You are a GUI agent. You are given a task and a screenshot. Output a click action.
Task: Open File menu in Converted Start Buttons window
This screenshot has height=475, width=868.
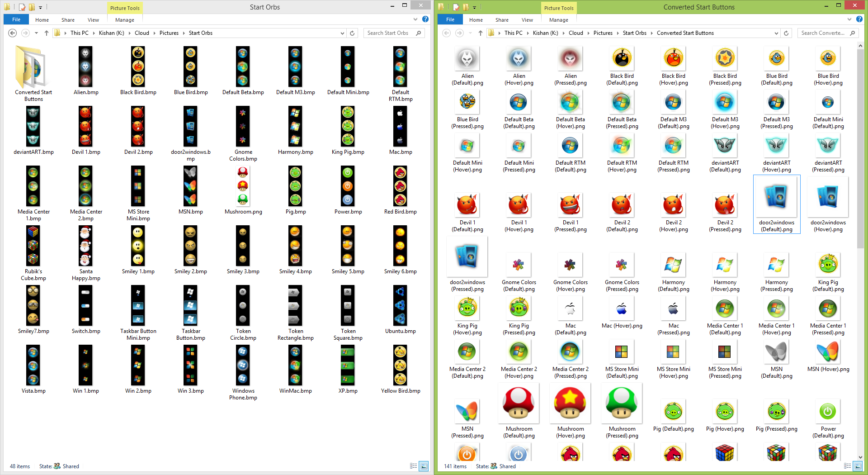(450, 19)
